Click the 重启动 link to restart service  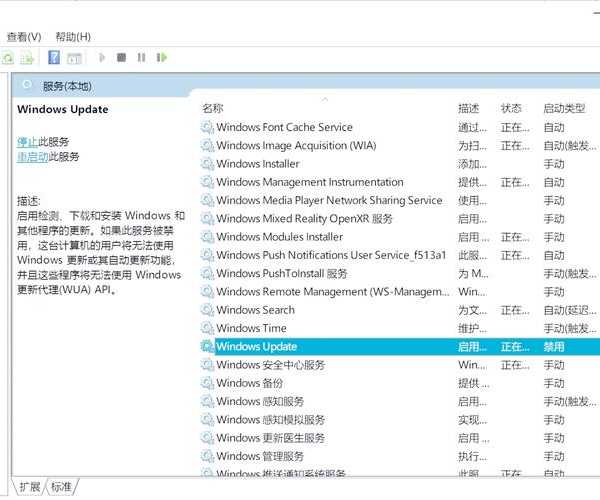coord(32,157)
